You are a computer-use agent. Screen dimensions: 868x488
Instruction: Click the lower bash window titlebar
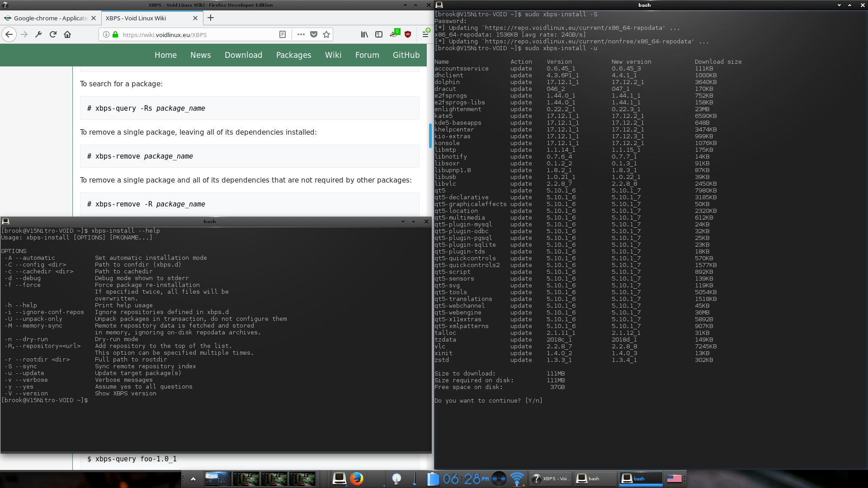(209, 221)
